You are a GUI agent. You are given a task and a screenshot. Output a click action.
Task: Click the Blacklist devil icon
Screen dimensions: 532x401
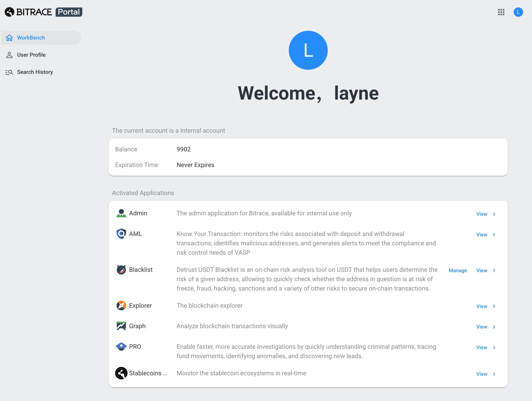121,270
